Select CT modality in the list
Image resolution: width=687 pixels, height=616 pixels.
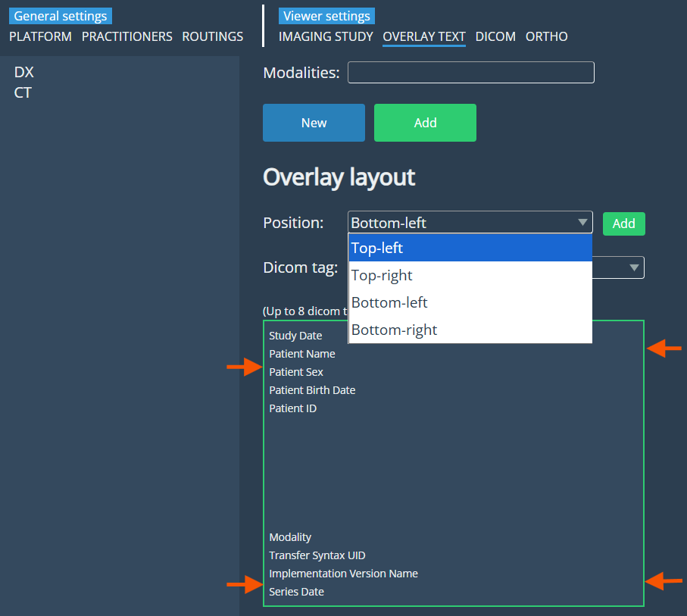pos(23,93)
